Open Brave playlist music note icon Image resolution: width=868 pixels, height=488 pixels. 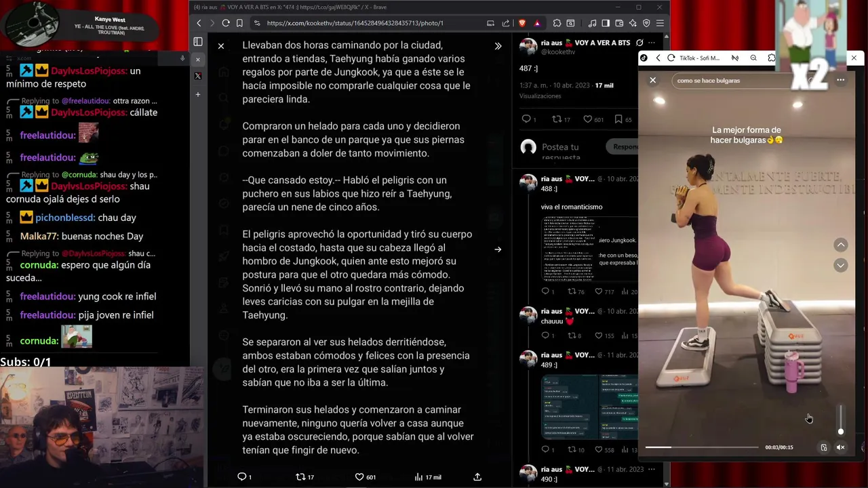click(x=592, y=23)
